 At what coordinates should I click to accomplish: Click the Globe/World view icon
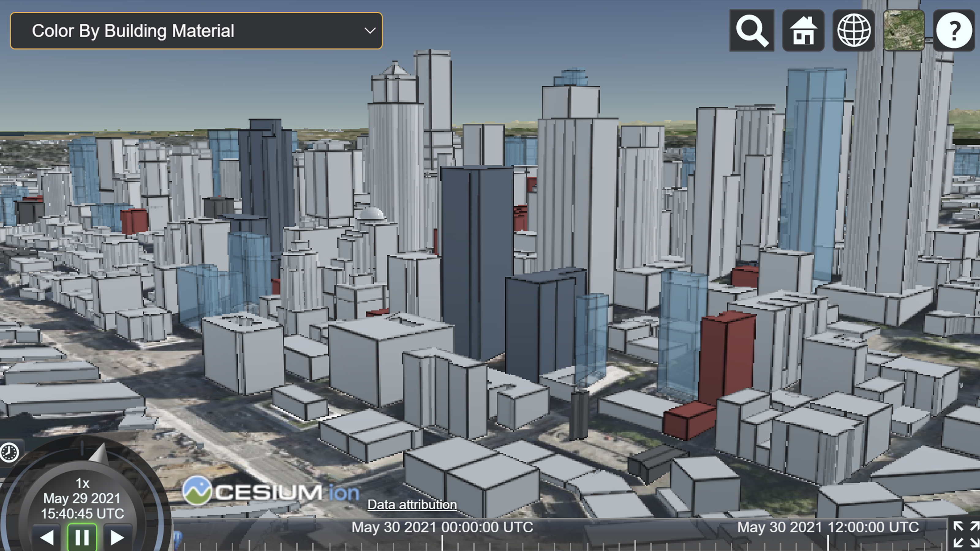(x=854, y=30)
